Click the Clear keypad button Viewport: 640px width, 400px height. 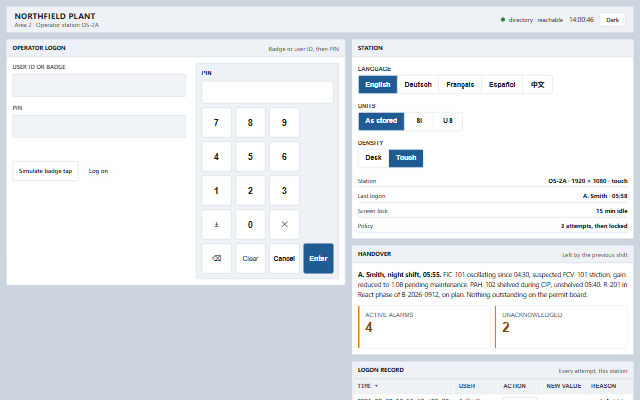tap(250, 258)
